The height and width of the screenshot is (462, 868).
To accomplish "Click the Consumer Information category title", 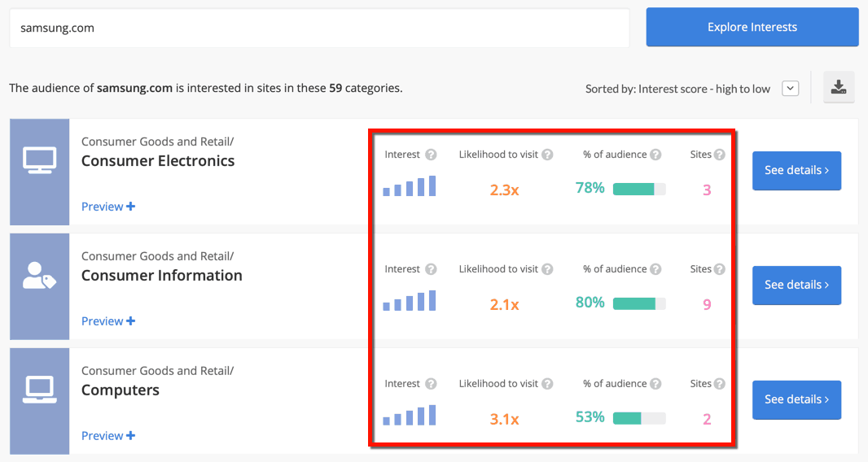I will (x=162, y=276).
